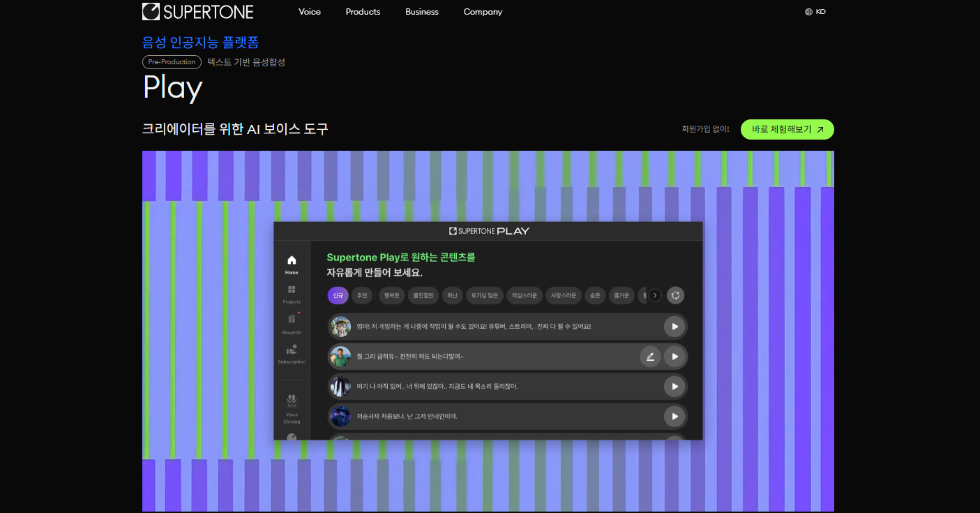Select the 호기심 많은 emotion chip
The height and width of the screenshot is (513, 980).
tap(485, 295)
